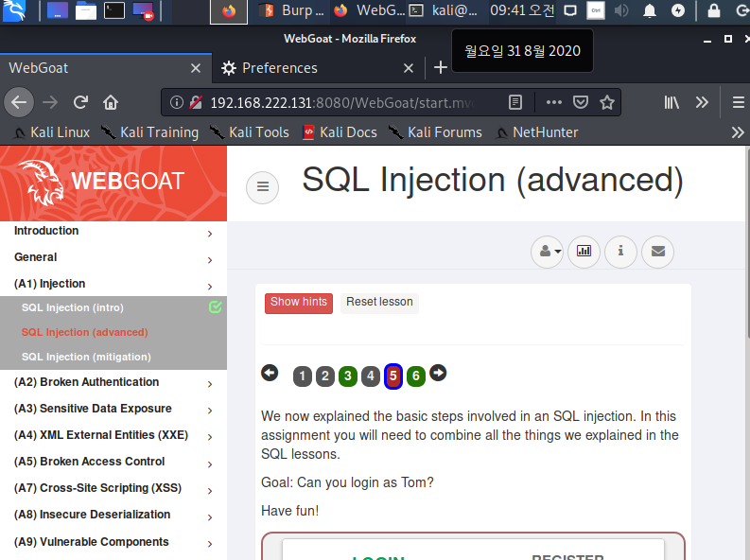Expand (A5) Broken Access Control category
The width and height of the screenshot is (750, 560).
pyautogui.click(x=113, y=462)
